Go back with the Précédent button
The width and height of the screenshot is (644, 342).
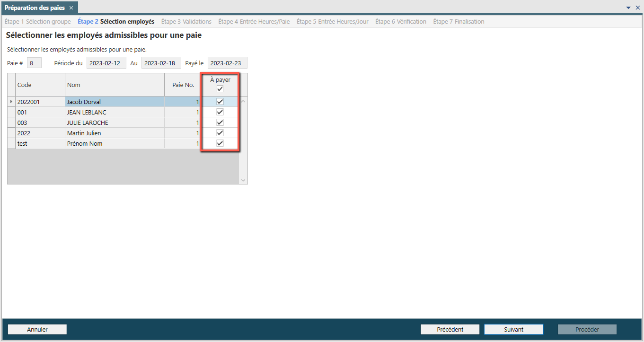(x=450, y=329)
